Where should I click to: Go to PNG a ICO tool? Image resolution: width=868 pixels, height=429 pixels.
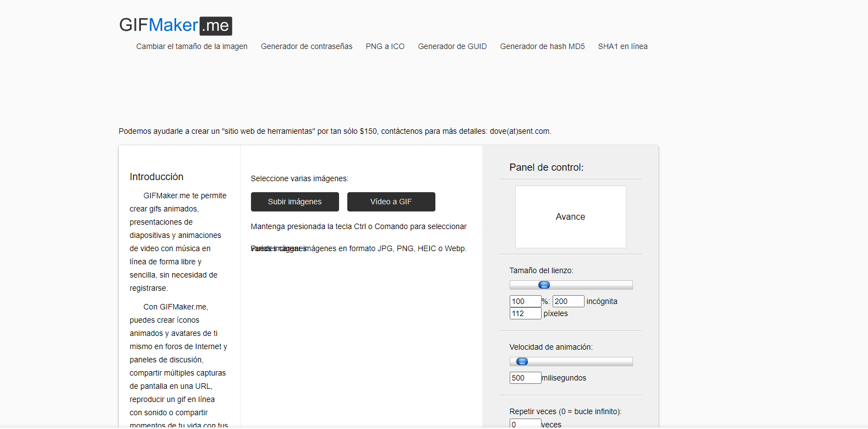pos(385,46)
